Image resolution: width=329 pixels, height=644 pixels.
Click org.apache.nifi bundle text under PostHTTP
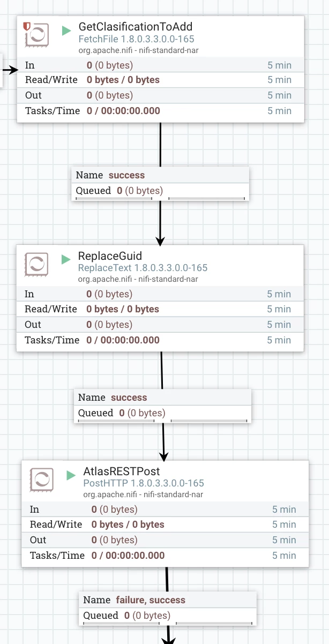(144, 495)
